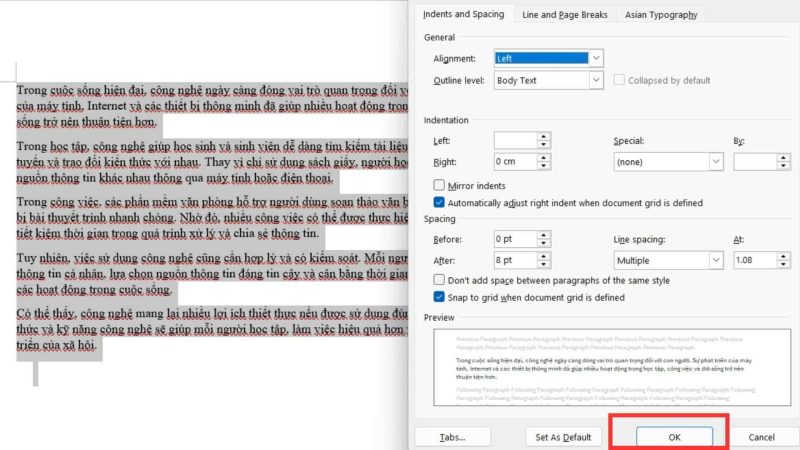
Task: Click the At field showing 1.08
Action: 755,260
